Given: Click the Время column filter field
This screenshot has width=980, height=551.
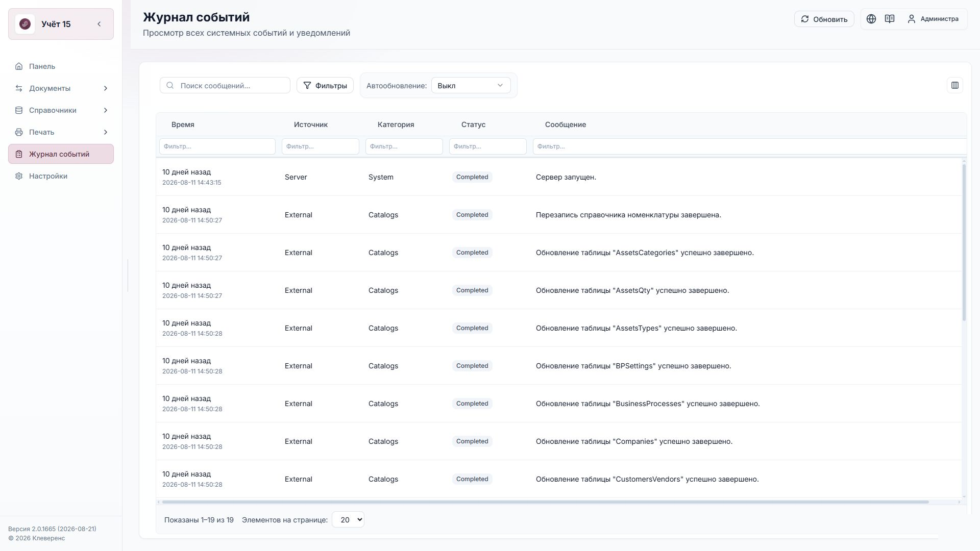Looking at the screenshot, I should 217,146.
